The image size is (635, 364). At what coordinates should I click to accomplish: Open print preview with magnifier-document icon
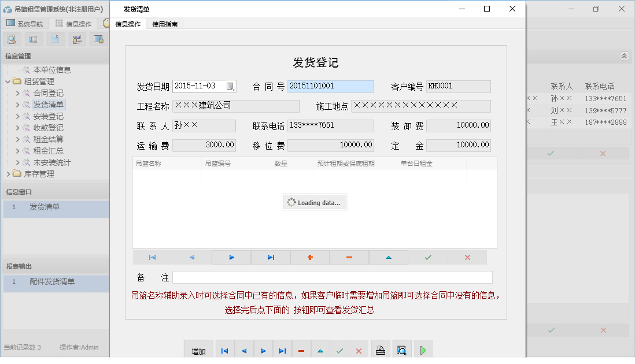pos(401,349)
